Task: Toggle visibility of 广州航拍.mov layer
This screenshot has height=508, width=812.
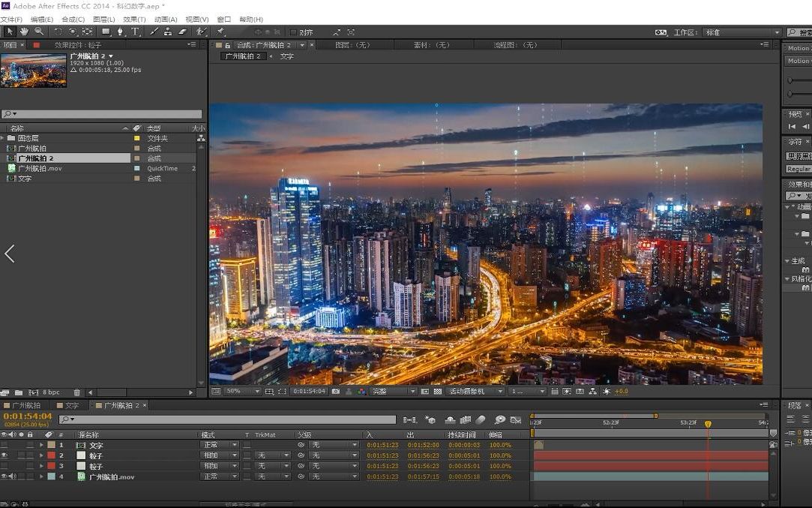Action: [x=4, y=476]
